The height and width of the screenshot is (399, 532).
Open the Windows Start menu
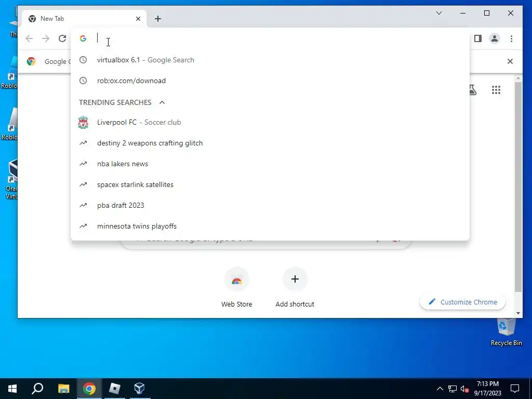[12, 389]
